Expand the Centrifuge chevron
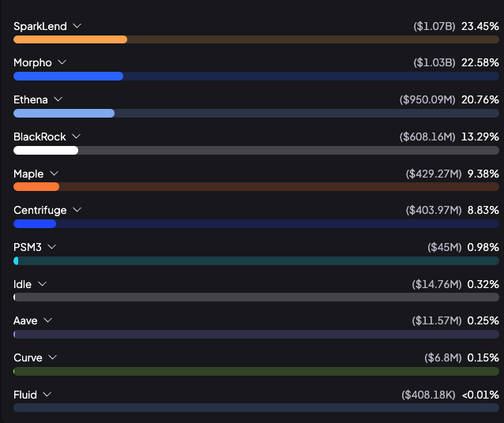The width and height of the screenshot is (504, 423). coord(77,210)
